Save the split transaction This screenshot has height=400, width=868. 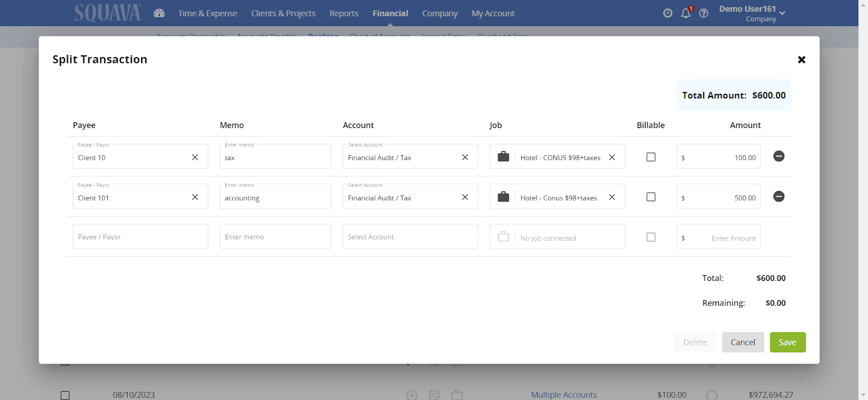788,342
